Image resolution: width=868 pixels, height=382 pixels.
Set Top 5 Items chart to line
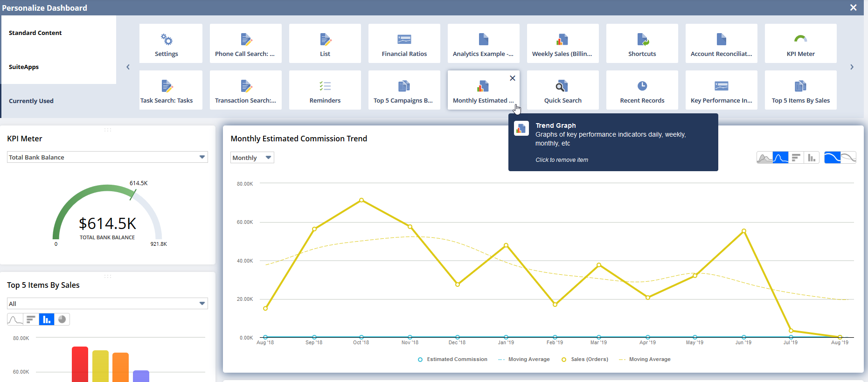(15, 319)
